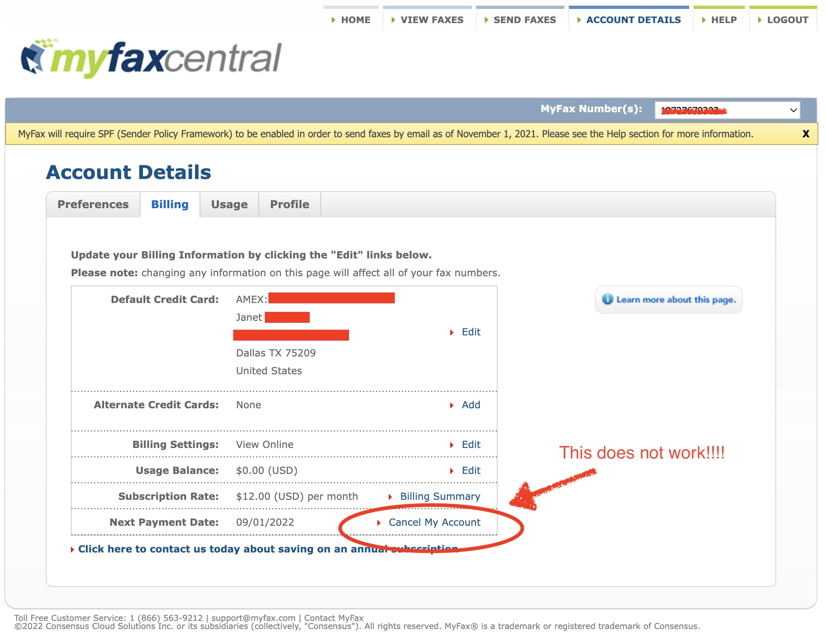Open the Usage tab
826x644 pixels.
pyautogui.click(x=229, y=204)
